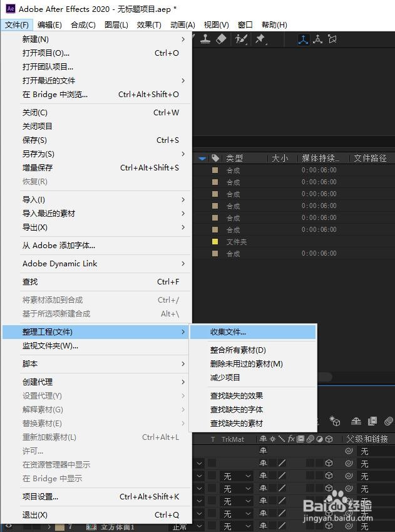Toggle preserve transparency box on 立方体面1 layer

coord(212,526)
